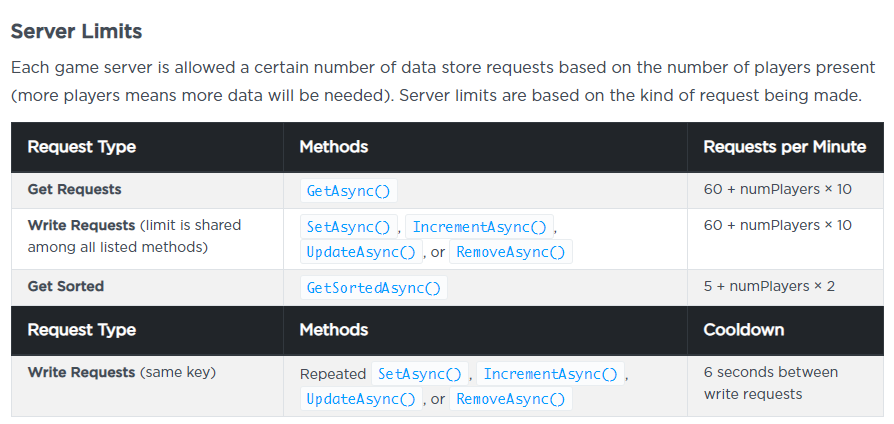The height and width of the screenshot is (424, 894).
Task: Click the Server Limits heading
Action: tap(76, 31)
